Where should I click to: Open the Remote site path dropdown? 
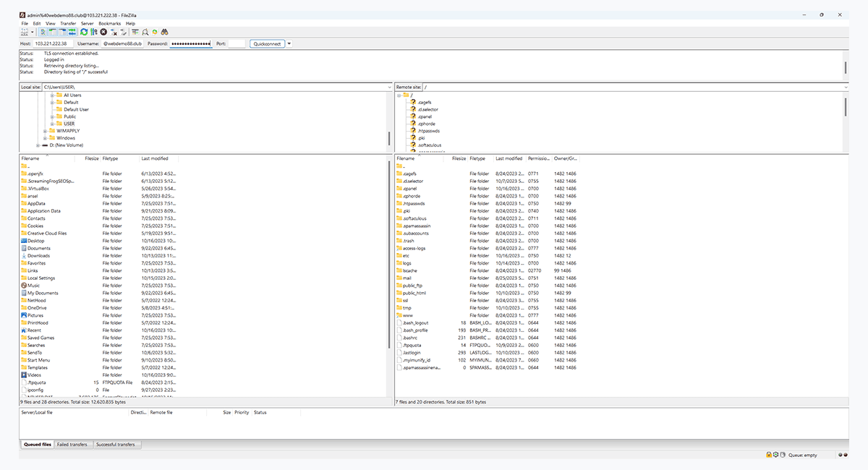tap(846, 87)
